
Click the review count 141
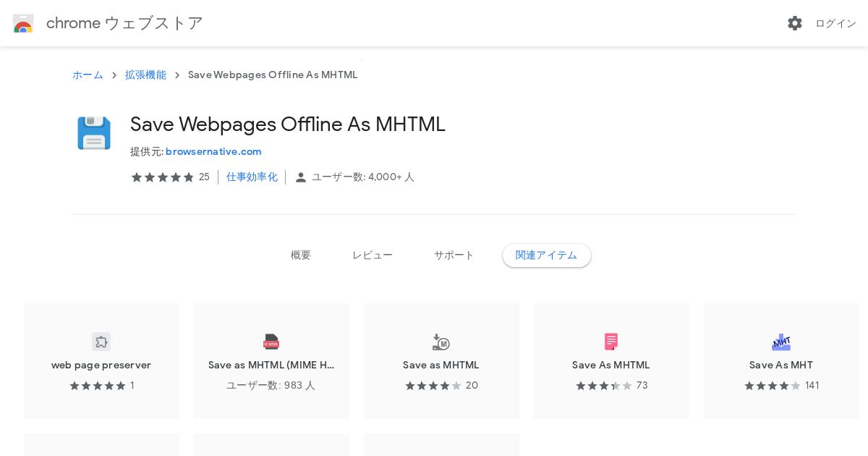coord(812,386)
